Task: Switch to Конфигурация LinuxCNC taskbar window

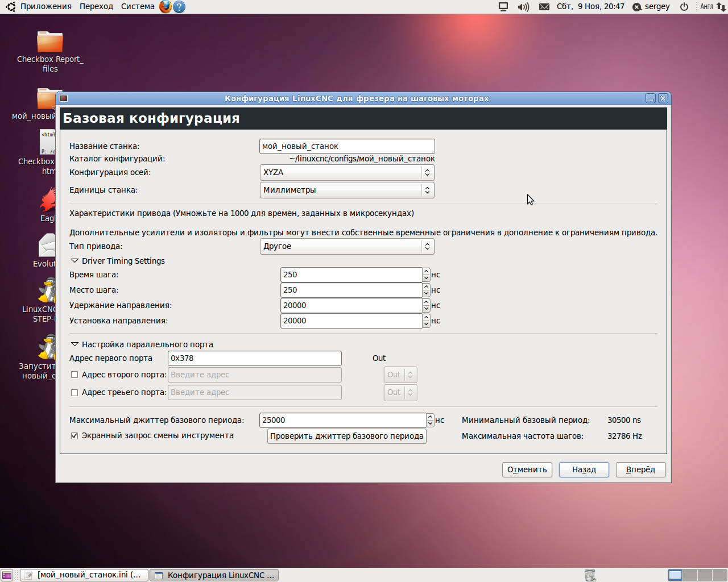Action: click(214, 575)
